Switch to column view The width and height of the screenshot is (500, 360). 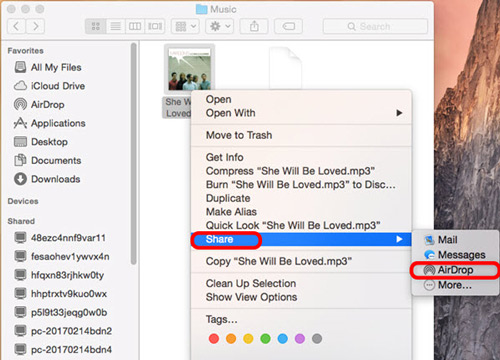click(135, 26)
